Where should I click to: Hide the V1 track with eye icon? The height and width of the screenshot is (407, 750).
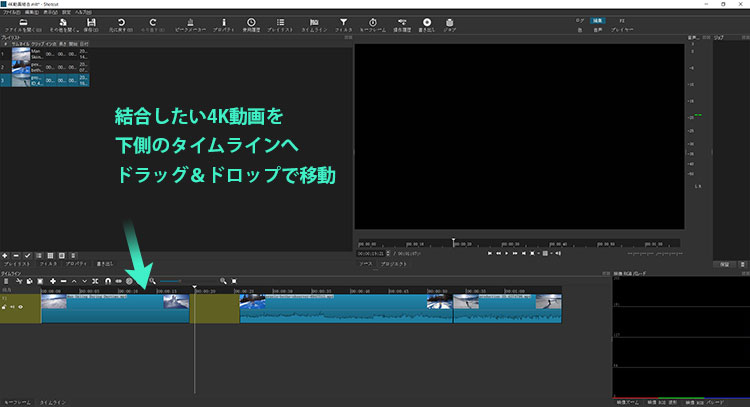pos(21,307)
